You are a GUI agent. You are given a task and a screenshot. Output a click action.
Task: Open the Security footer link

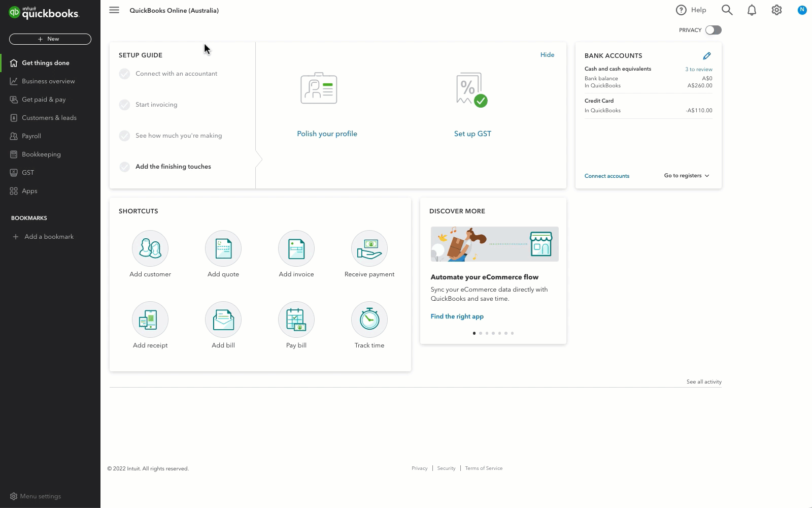[x=446, y=468]
